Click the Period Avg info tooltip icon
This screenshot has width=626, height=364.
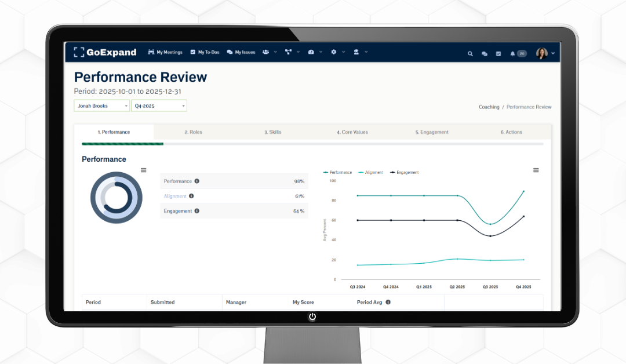point(387,302)
